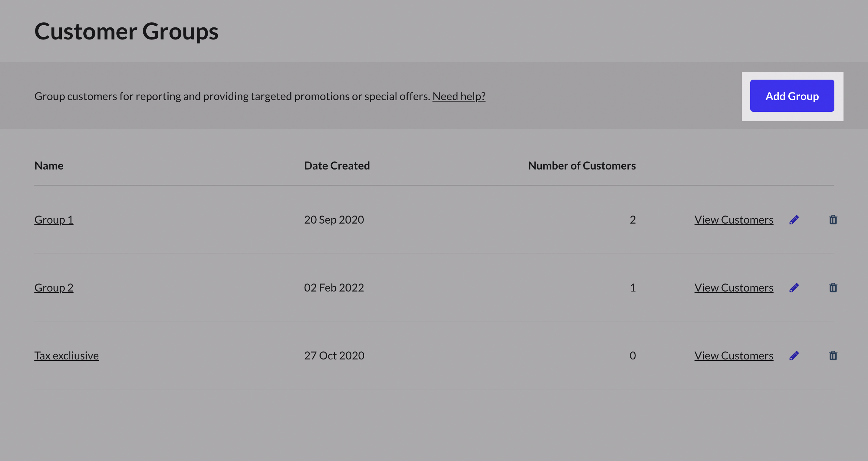The image size is (868, 461).
Task: Delete the Tax excliusive group via the trash icon
Action: click(x=833, y=355)
